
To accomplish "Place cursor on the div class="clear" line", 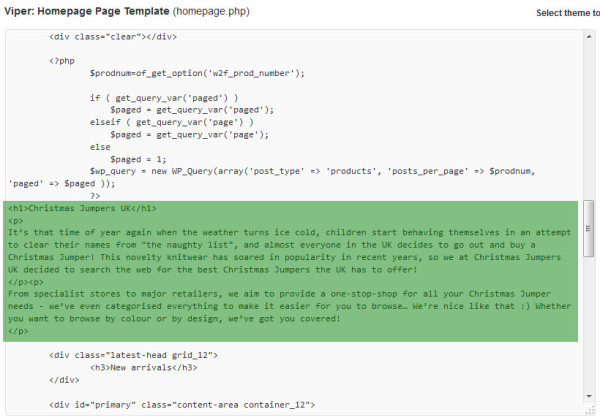I will 112,37.
